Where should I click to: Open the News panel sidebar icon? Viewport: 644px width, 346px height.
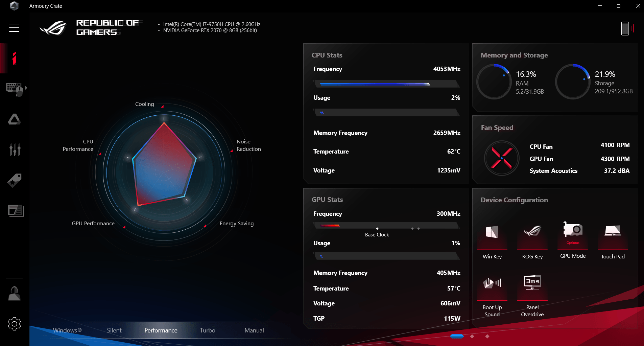pos(16,210)
